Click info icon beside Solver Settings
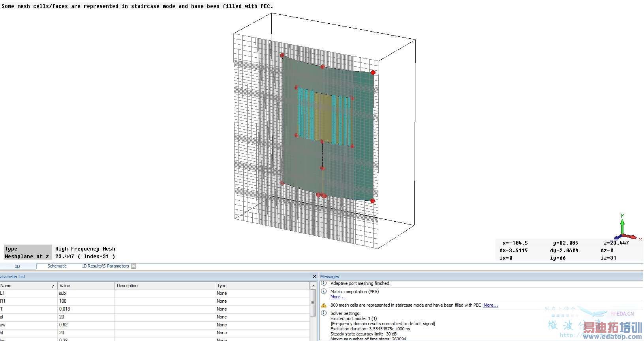The width and height of the screenshot is (644, 341). 324,313
